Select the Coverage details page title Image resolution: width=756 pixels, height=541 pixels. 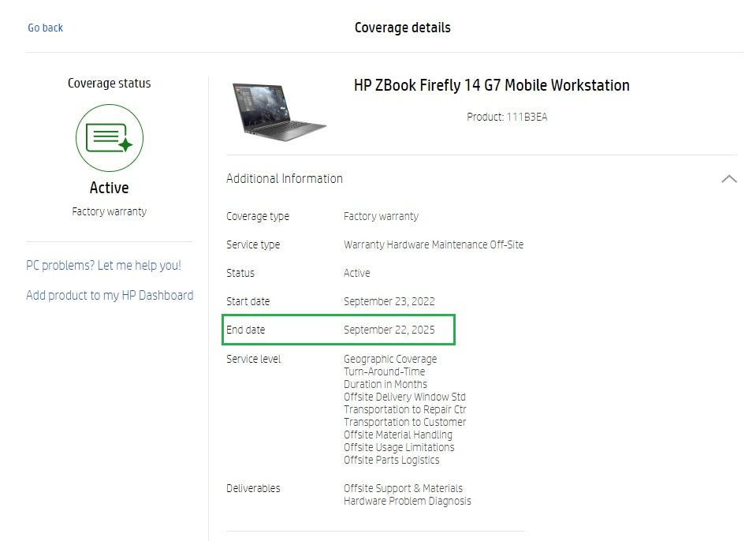pos(403,28)
